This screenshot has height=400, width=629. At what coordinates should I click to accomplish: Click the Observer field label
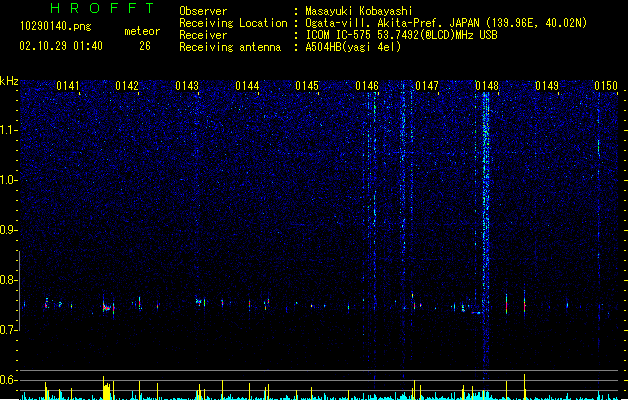tap(203, 11)
